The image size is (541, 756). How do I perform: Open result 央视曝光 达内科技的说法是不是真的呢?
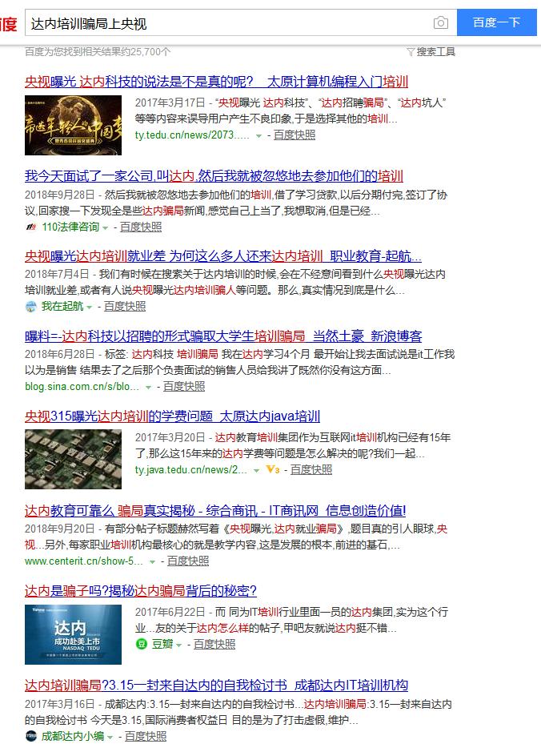216,82
